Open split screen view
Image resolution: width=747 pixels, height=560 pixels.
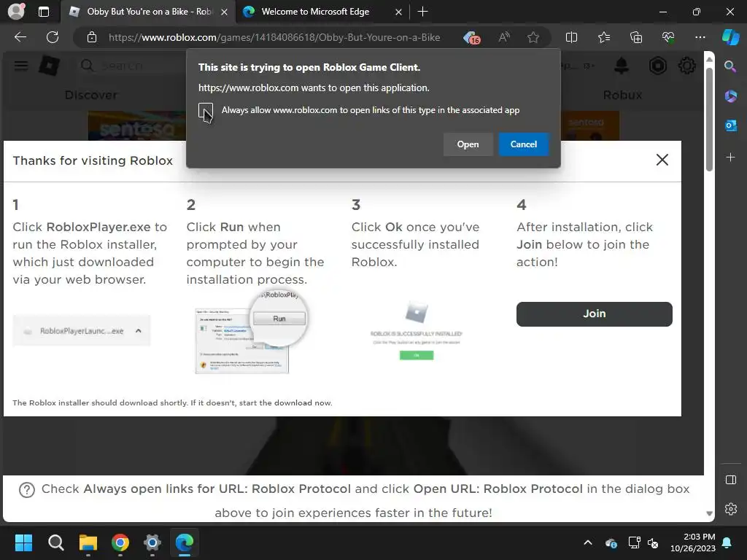tap(571, 37)
